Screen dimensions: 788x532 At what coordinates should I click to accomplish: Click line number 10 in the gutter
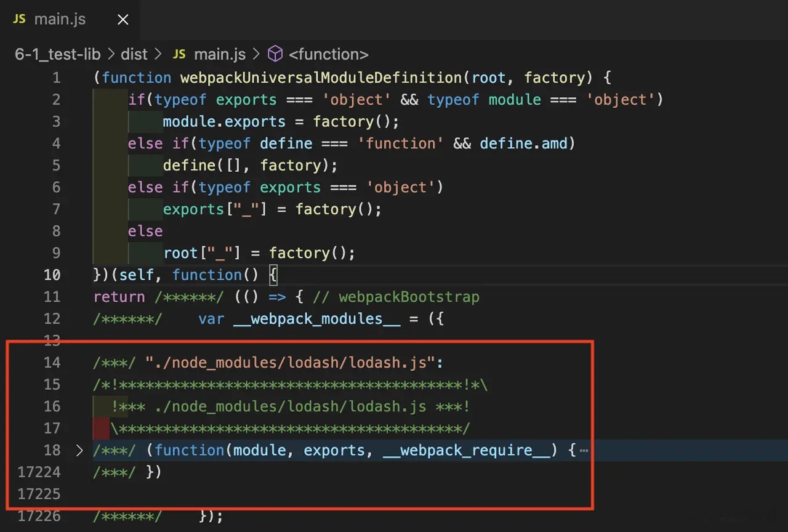52,275
